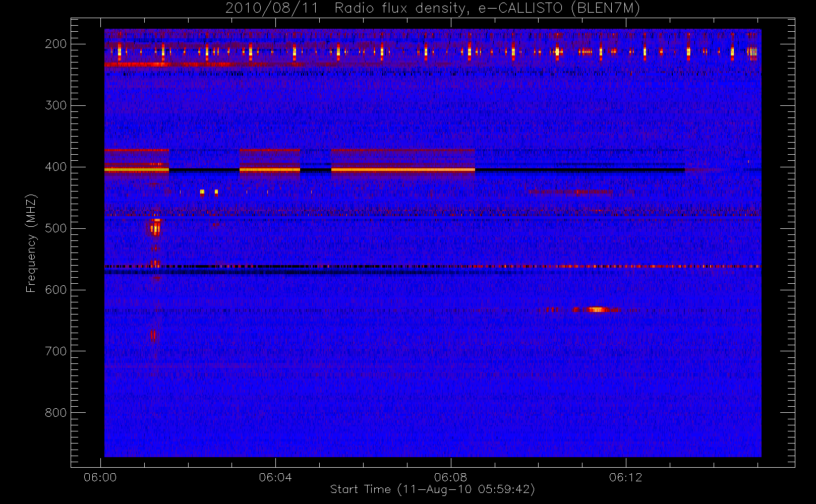Screen dimensions: 816x504
Task: Click the red burst near 670 MHz at 06:01
Action: pos(154,335)
